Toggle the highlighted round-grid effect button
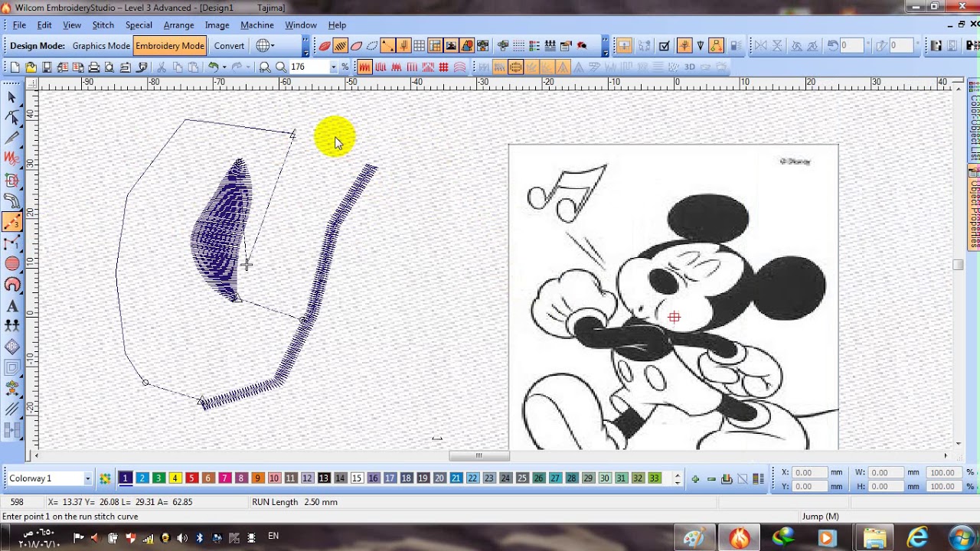980x551 pixels. tap(515, 67)
